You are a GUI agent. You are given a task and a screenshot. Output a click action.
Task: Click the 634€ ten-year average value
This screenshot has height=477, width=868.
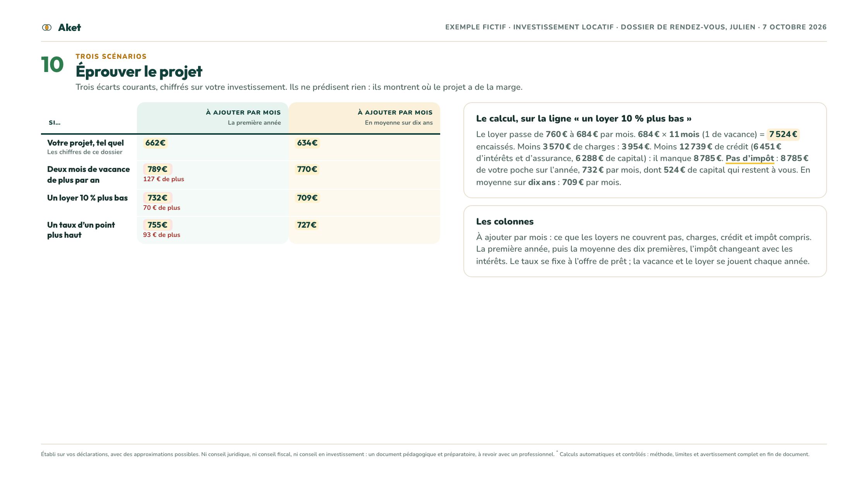click(x=307, y=143)
